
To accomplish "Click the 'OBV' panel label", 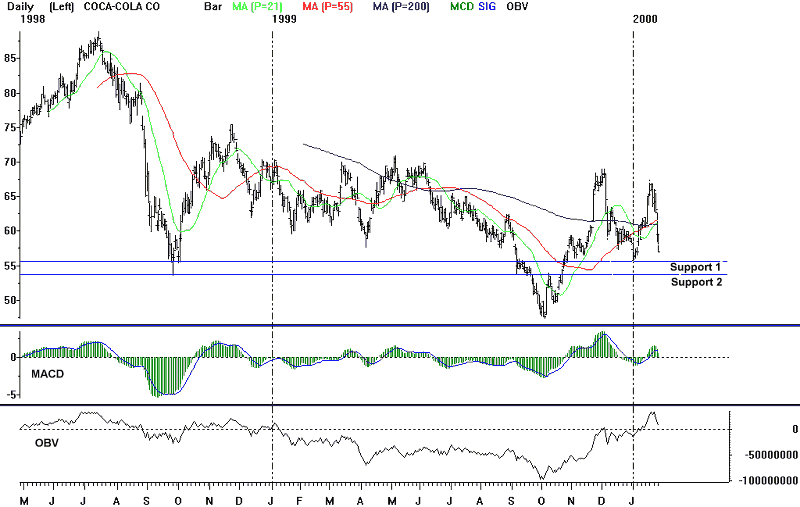I will coord(46,443).
